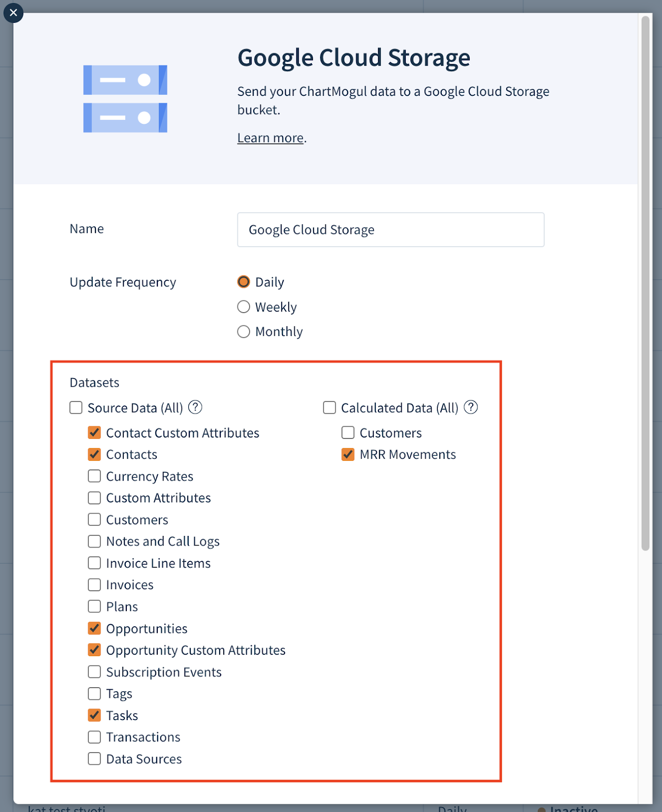Check the Calculated Data (All) checkbox
The width and height of the screenshot is (662, 812).
(330, 408)
